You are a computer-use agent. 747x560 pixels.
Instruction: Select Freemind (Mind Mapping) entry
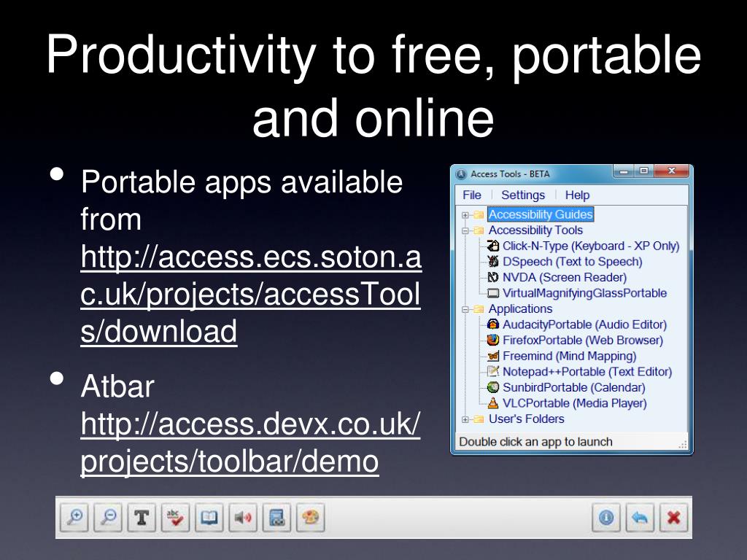[569, 356]
